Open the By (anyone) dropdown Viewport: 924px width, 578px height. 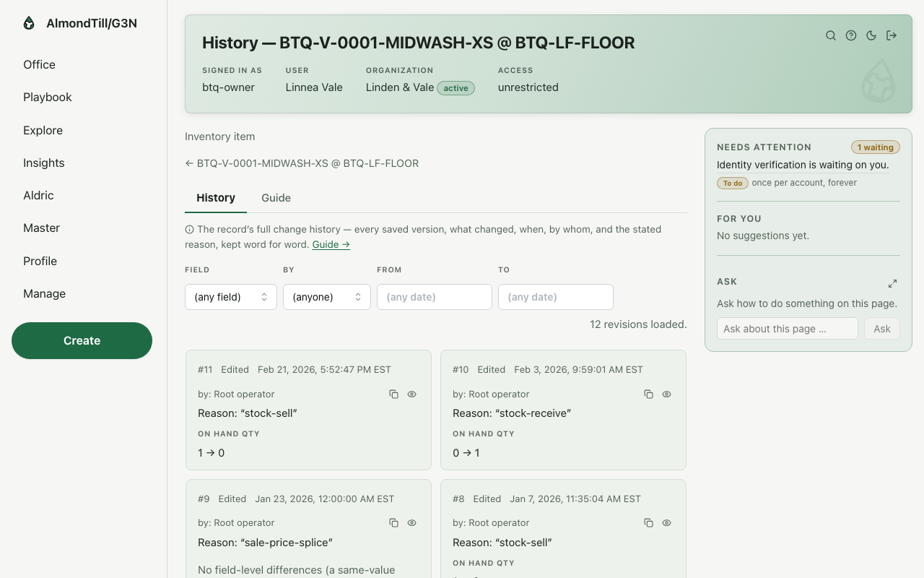327,297
